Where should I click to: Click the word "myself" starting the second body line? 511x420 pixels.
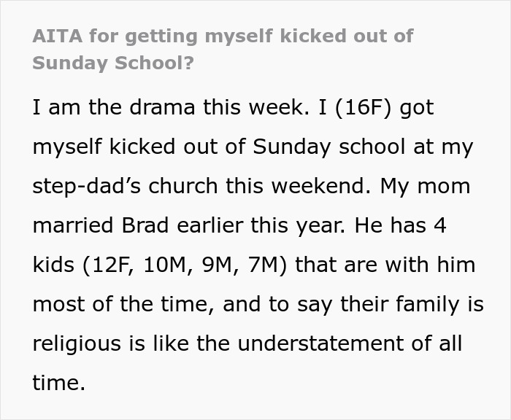click(x=66, y=147)
